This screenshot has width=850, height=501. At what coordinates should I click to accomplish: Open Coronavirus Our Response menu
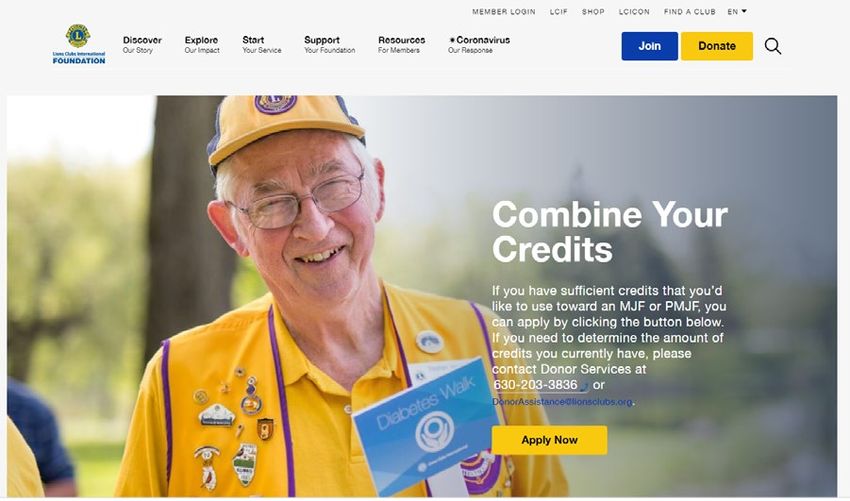click(479, 44)
